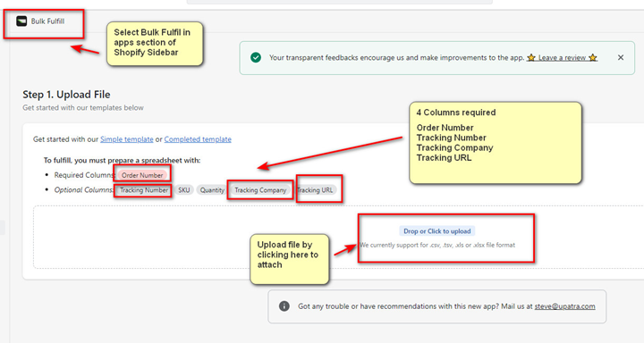
Task: Click the star icon before Leave a review
Action: [531, 57]
